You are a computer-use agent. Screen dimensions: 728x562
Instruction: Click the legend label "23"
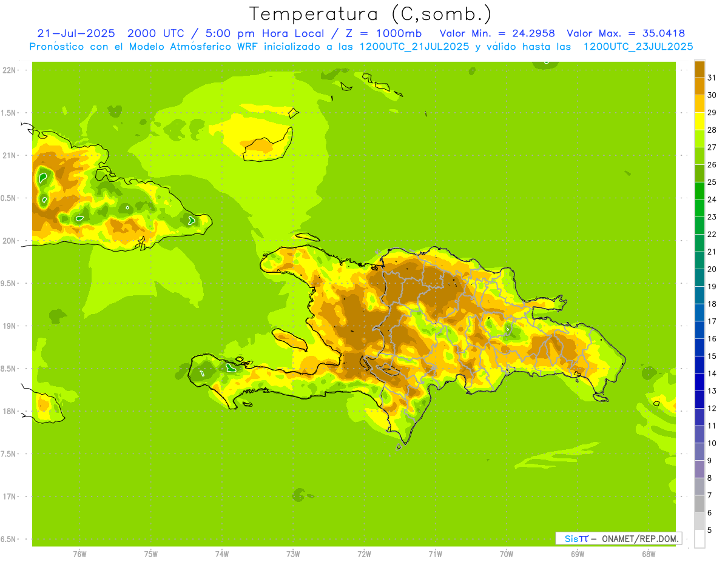pyautogui.click(x=712, y=217)
